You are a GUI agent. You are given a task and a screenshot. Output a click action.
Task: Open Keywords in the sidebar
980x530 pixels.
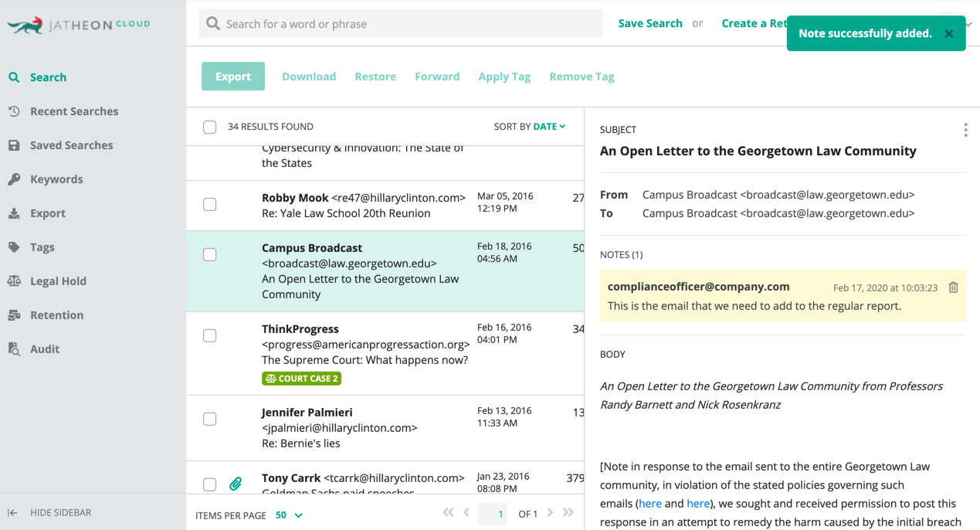pos(56,179)
